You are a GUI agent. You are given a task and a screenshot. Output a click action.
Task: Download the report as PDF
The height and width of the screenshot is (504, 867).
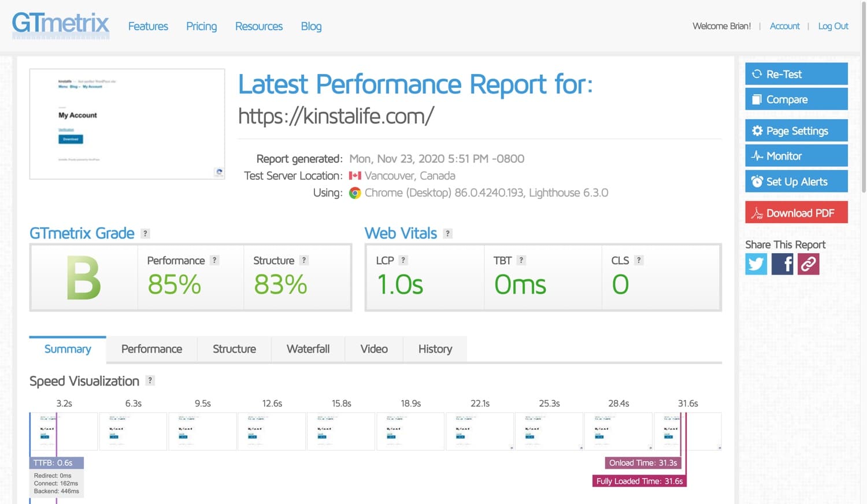796,212
